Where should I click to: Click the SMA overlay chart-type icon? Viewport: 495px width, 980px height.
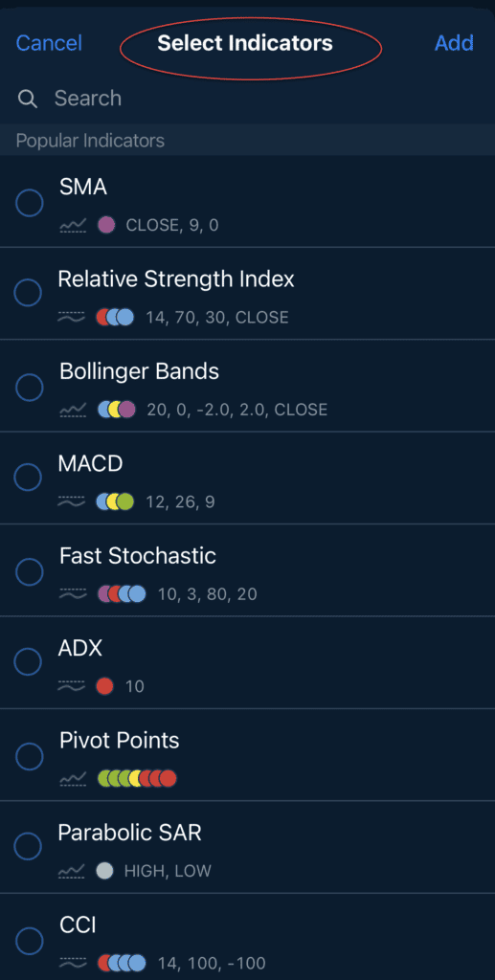pyautogui.click(x=73, y=225)
